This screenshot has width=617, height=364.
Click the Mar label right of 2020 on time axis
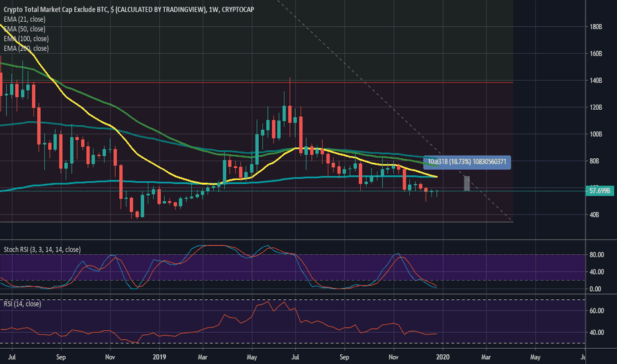pyautogui.click(x=486, y=357)
